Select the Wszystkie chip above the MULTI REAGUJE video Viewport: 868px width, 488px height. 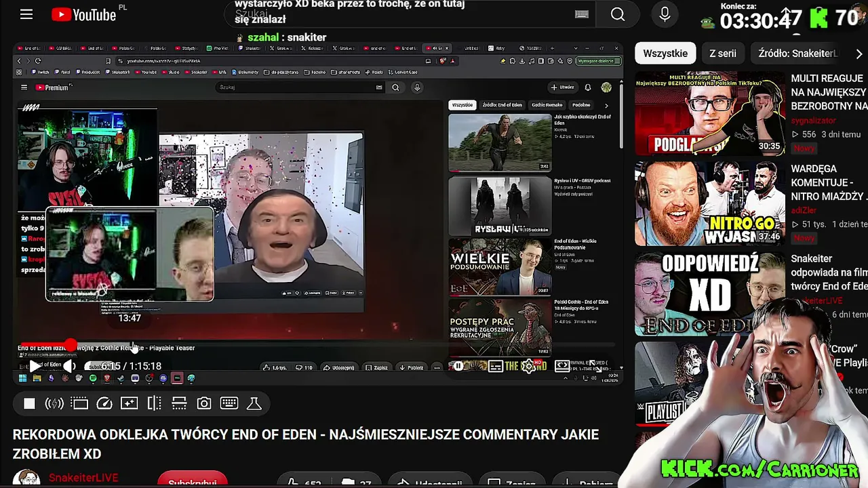(x=665, y=54)
